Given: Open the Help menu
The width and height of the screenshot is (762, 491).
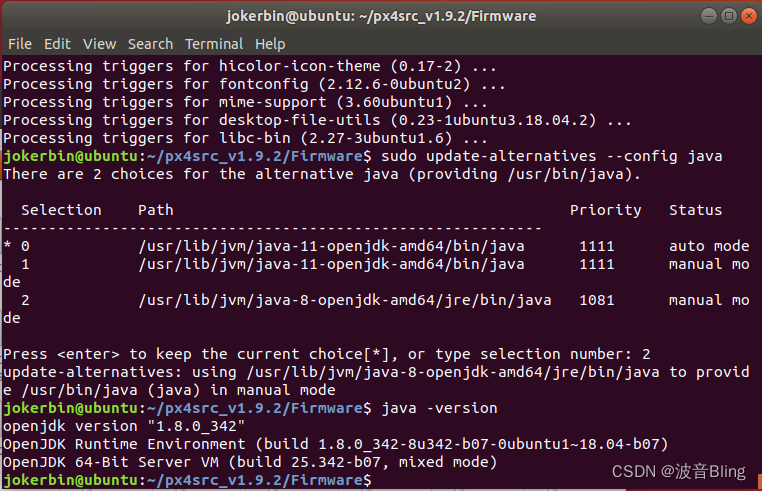Looking at the screenshot, I should tap(270, 44).
